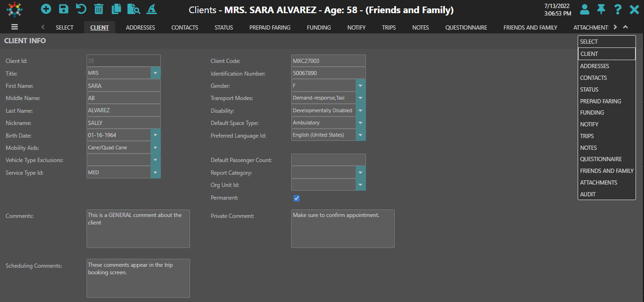The width and height of the screenshot is (644, 302).
Task: Expand the Mobility Aids dropdown
Action: pyautogui.click(x=155, y=147)
